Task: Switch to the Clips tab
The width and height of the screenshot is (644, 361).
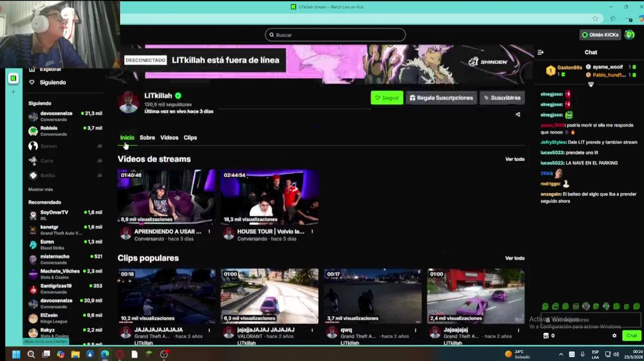Action: (x=190, y=137)
